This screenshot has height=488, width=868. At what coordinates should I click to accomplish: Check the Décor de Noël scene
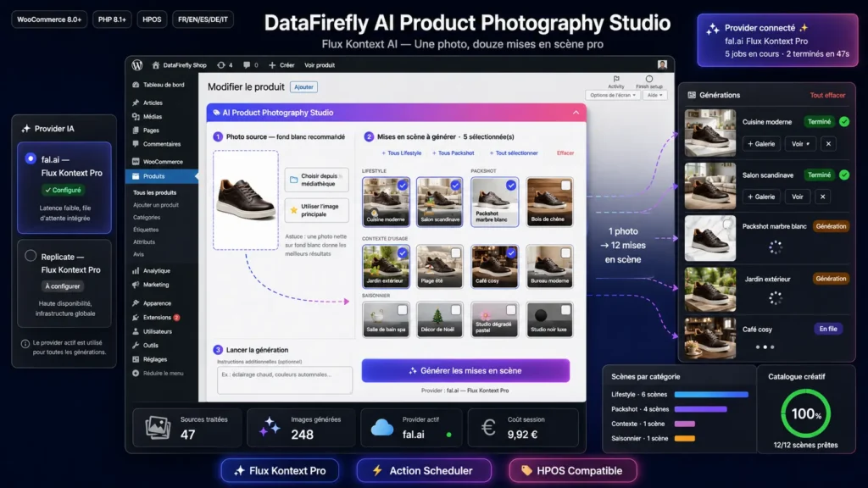click(x=455, y=310)
